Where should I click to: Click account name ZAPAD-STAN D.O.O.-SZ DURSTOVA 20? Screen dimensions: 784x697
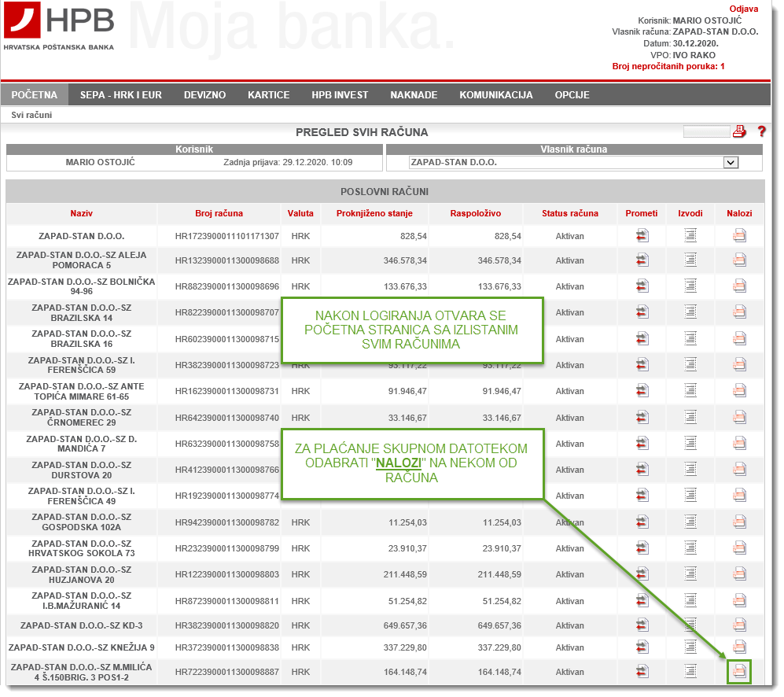tap(82, 470)
